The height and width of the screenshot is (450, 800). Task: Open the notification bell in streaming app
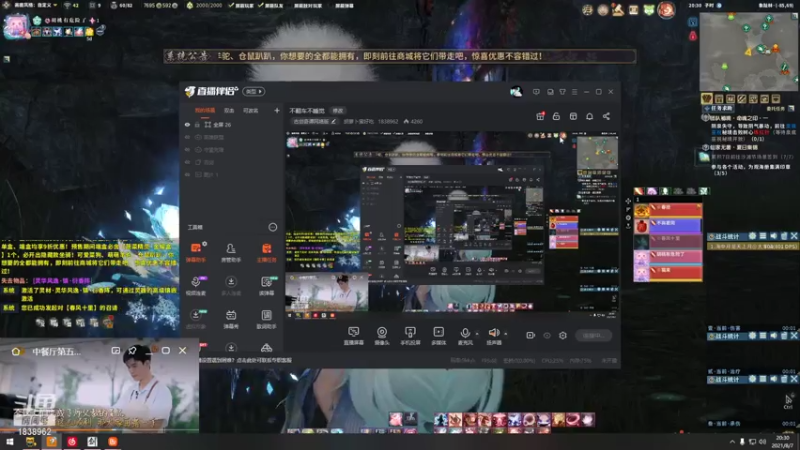click(x=589, y=116)
